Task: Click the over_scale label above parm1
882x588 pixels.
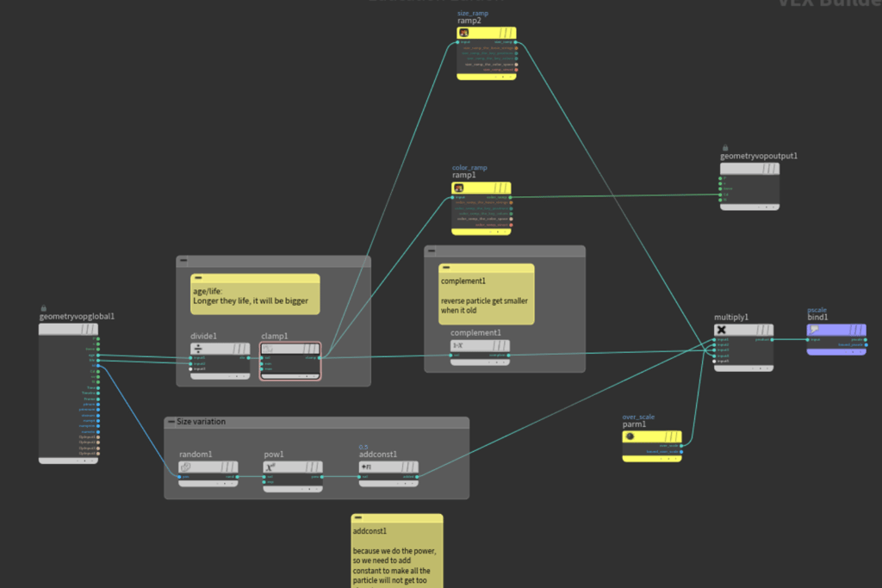Action: tap(638, 417)
